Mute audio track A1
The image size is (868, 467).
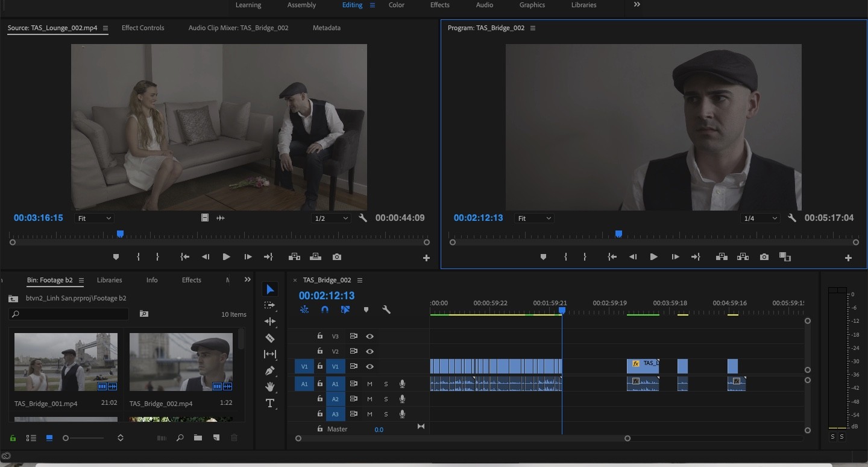click(x=370, y=384)
